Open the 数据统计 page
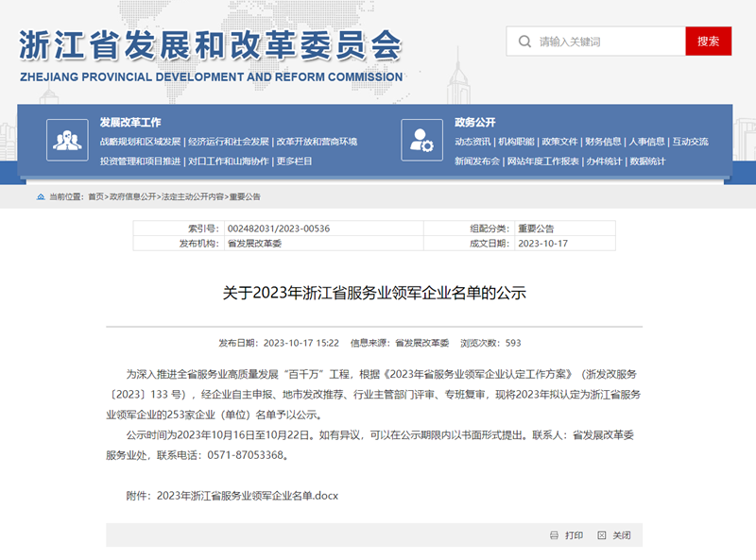 tap(647, 161)
